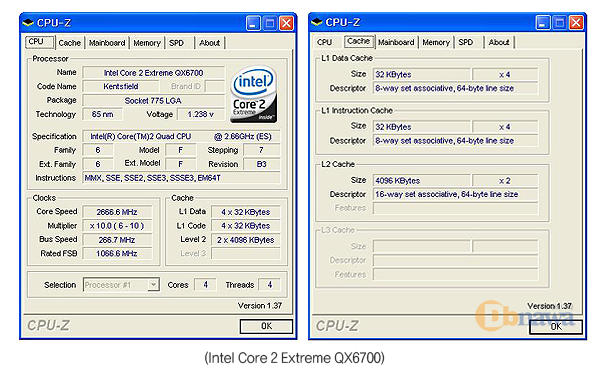Open About tab in right window
Screen dimensions: 600x373
pyautogui.click(x=499, y=42)
